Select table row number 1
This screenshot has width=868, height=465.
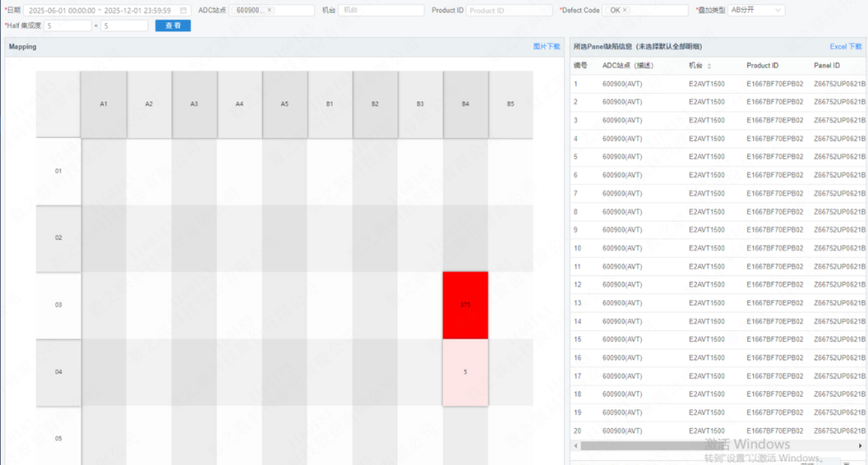(x=719, y=84)
